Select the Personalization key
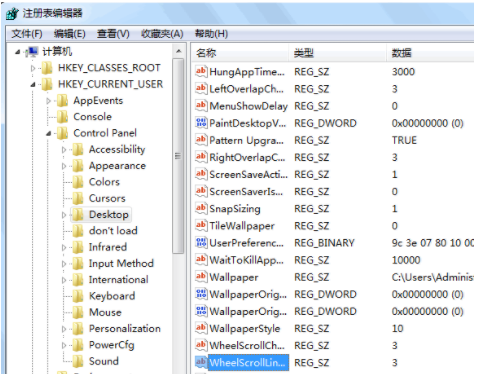This screenshot has height=374, width=477. pyautogui.click(x=125, y=329)
